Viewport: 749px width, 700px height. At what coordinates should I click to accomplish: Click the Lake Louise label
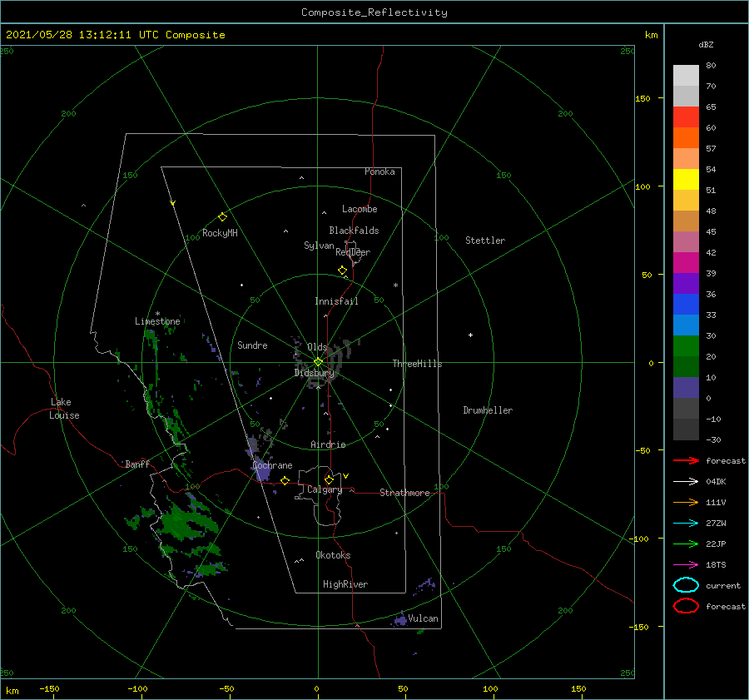pyautogui.click(x=64, y=409)
